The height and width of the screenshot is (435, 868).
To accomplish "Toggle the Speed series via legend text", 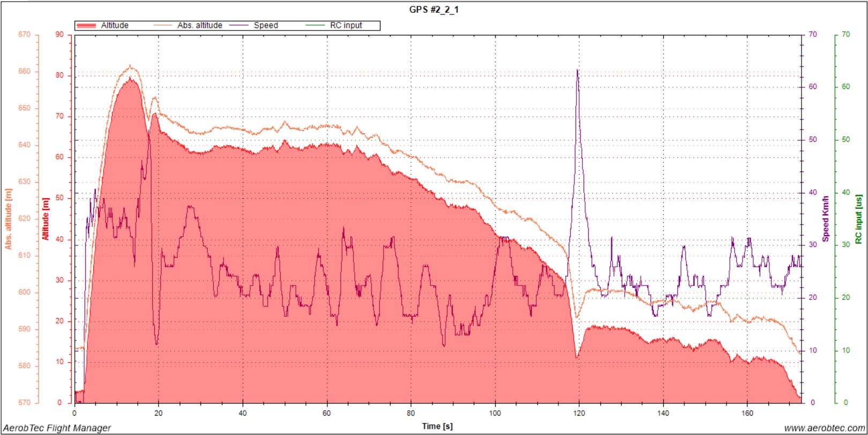I will 266,26.
